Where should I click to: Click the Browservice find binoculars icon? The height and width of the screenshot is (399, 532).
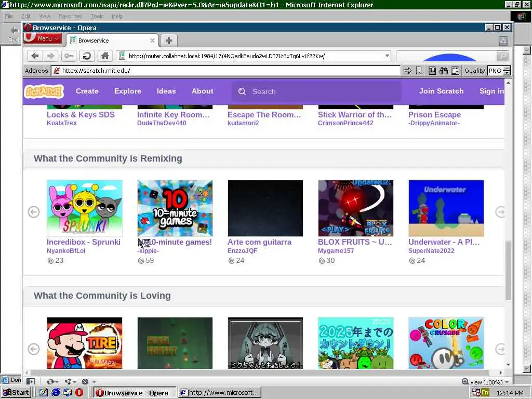click(444, 71)
